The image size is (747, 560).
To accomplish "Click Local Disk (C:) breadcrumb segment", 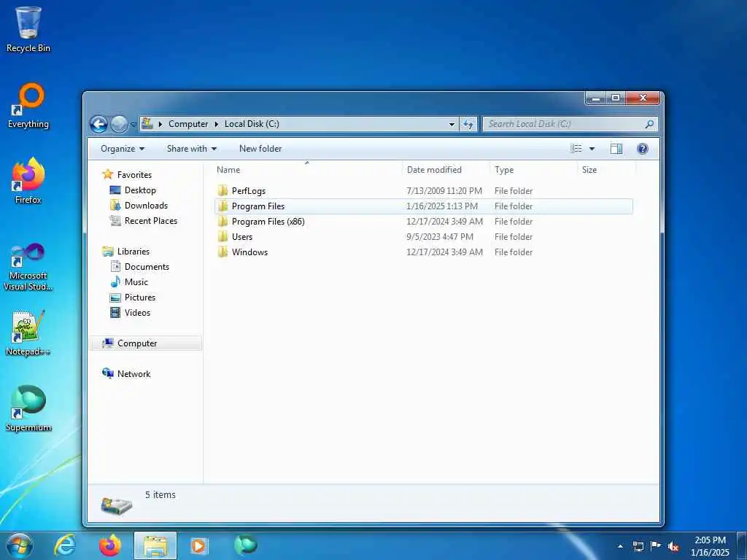I will click(252, 124).
